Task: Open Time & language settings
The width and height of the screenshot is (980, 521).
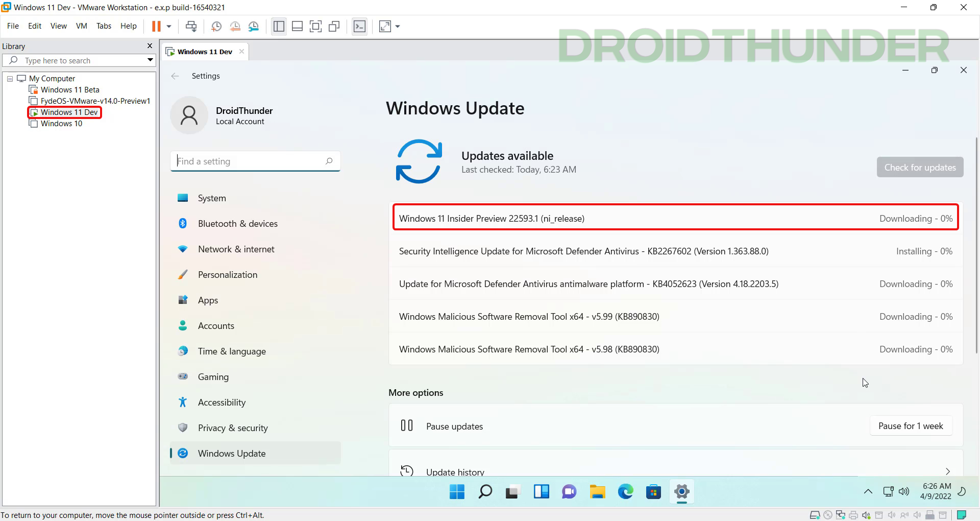Action: (255, 351)
